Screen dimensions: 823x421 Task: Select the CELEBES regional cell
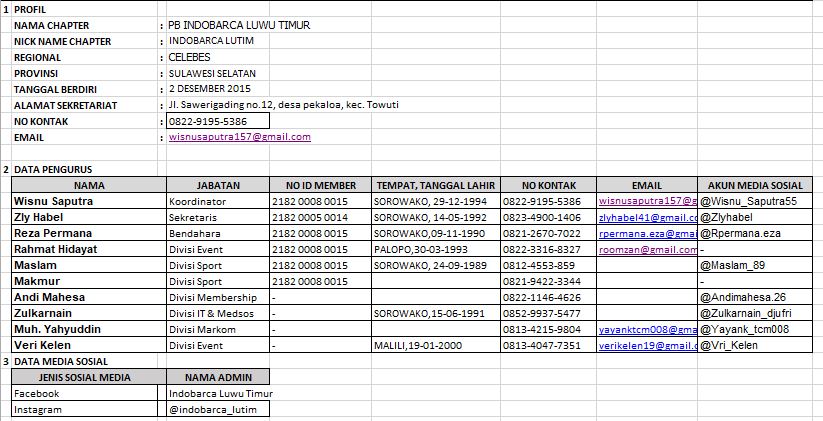point(189,57)
